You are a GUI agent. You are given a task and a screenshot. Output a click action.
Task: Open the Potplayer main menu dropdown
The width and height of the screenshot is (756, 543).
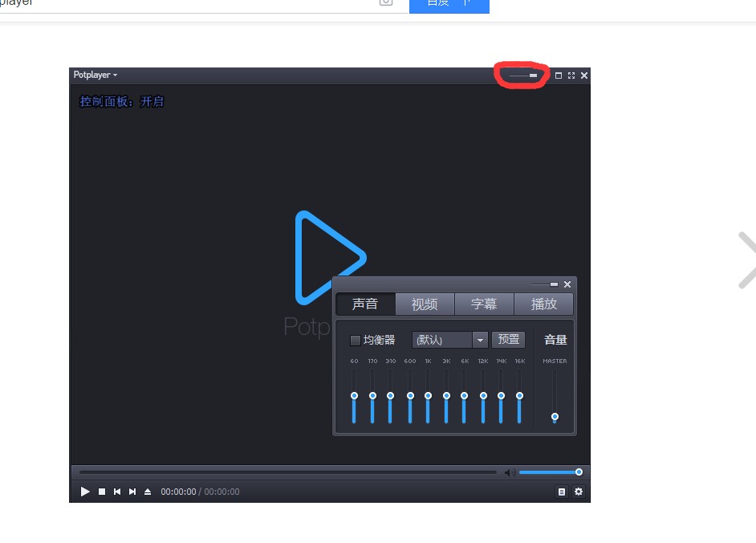point(96,76)
